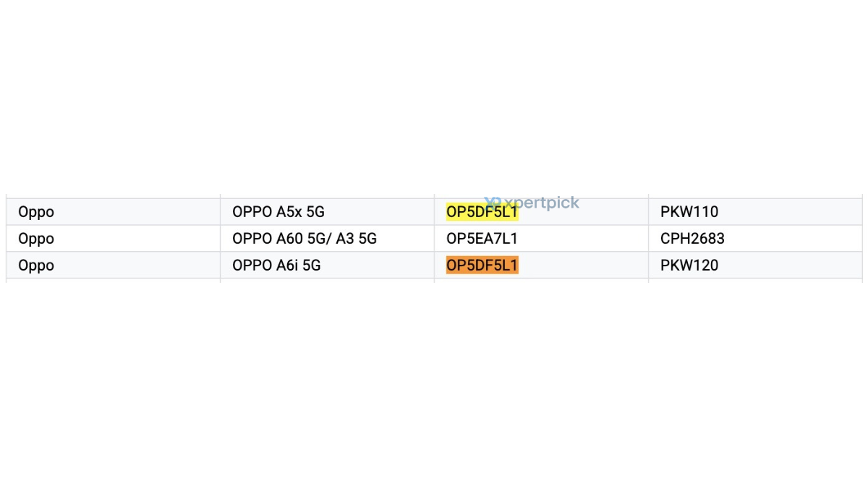Click the xpertpick watermark text
Screen dimensions: 868x492
[541, 203]
